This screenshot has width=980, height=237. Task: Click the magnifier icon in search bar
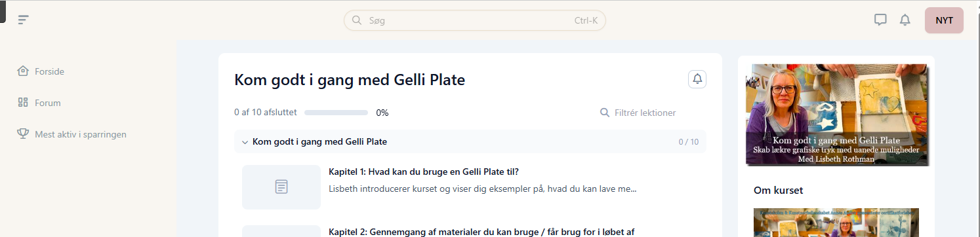coord(357,20)
